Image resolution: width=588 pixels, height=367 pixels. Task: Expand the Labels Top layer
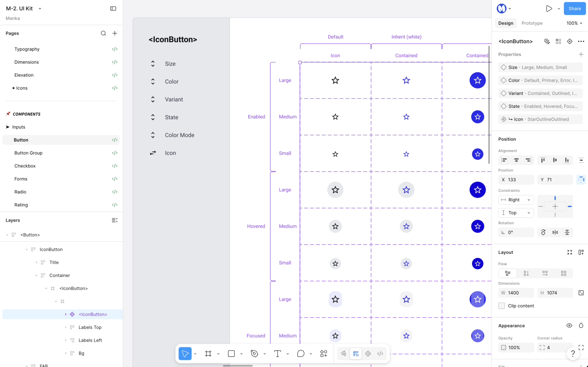click(x=65, y=327)
